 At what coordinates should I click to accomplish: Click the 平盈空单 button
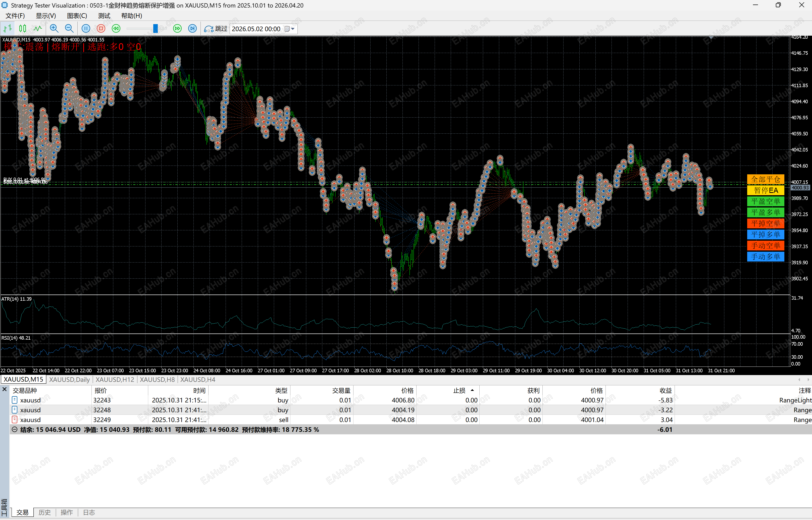766,201
